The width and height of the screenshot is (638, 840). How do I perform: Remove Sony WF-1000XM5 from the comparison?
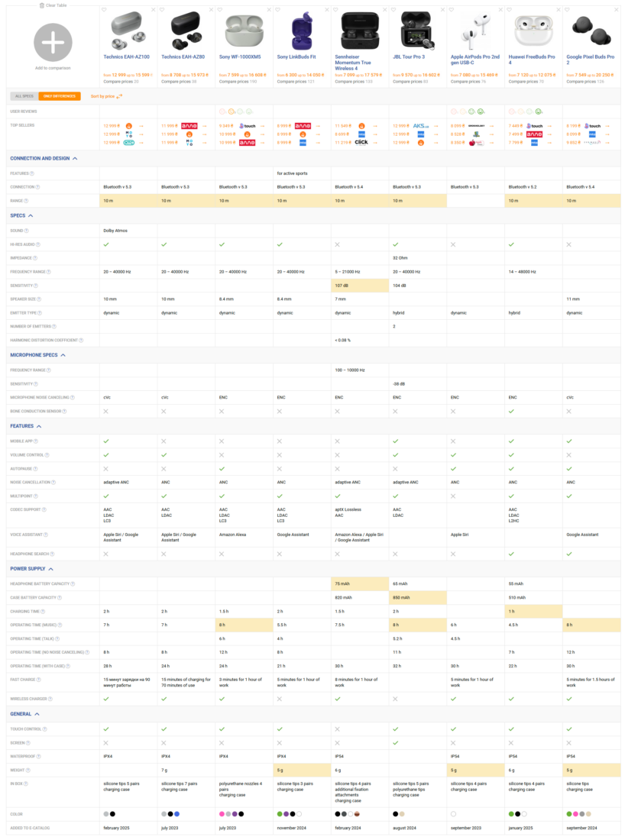269,10
